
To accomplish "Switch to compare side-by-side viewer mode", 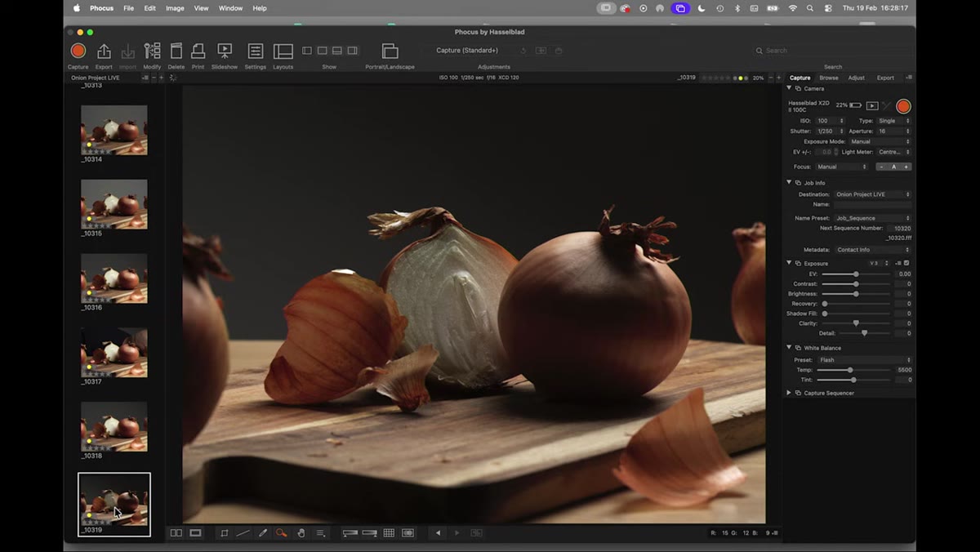I will tap(176, 533).
